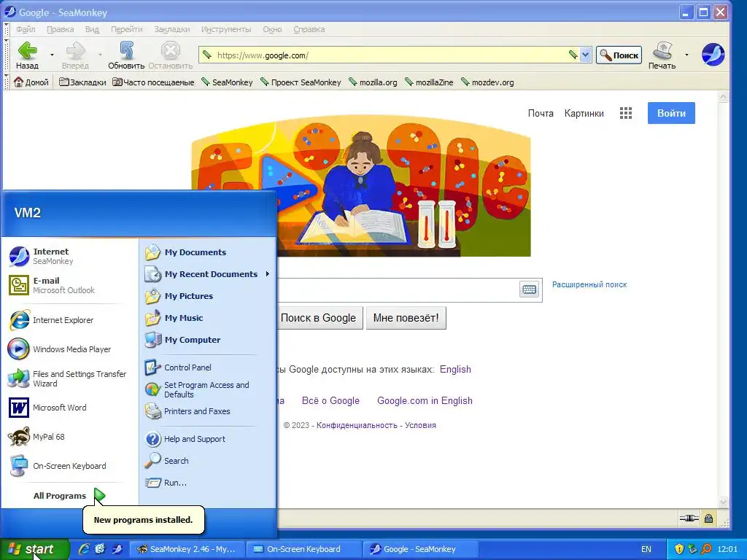The height and width of the screenshot is (560, 747).
Task: Open Закладки bookmarks folder
Action: 82,82
